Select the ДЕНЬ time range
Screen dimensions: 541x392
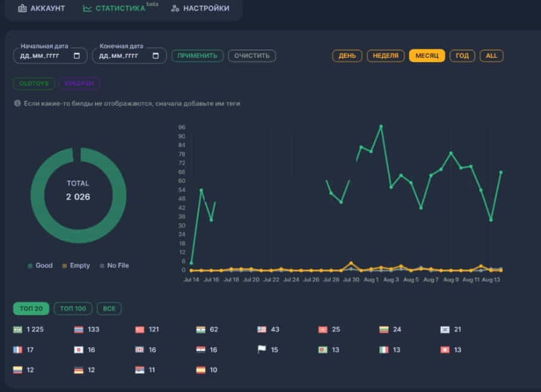coord(347,56)
